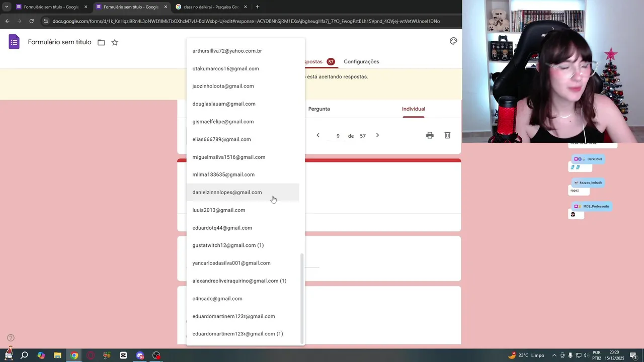Viewport: 644px width, 362px height.
Task: Switch to the Respostas tab
Action: pos(319,62)
